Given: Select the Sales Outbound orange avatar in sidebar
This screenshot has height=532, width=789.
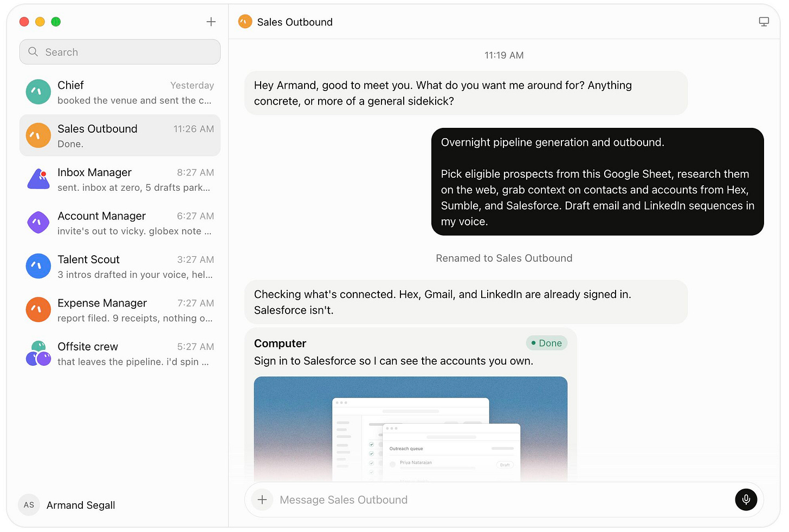Looking at the screenshot, I should 38,135.
